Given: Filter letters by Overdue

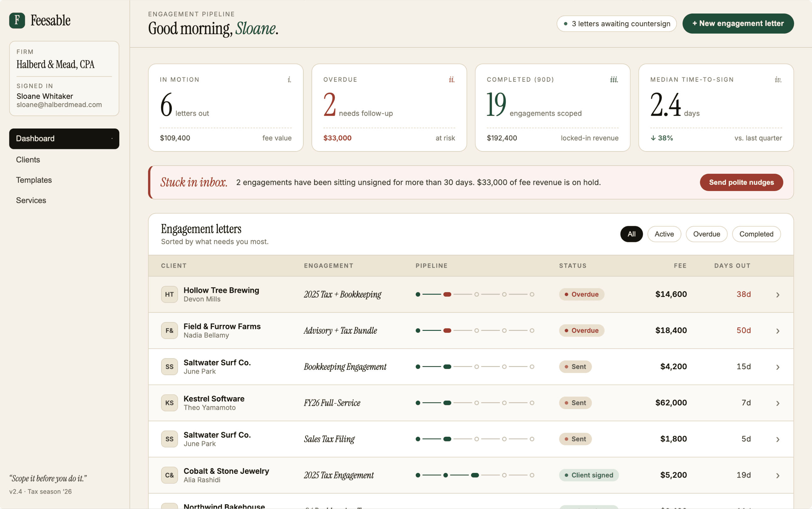Looking at the screenshot, I should click(706, 234).
